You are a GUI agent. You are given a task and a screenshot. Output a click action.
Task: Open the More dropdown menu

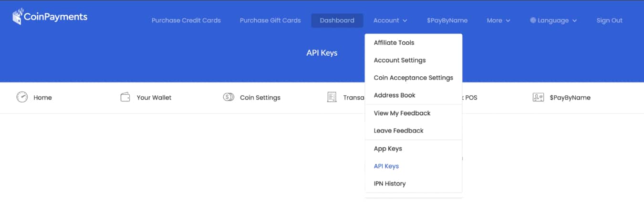tap(498, 20)
